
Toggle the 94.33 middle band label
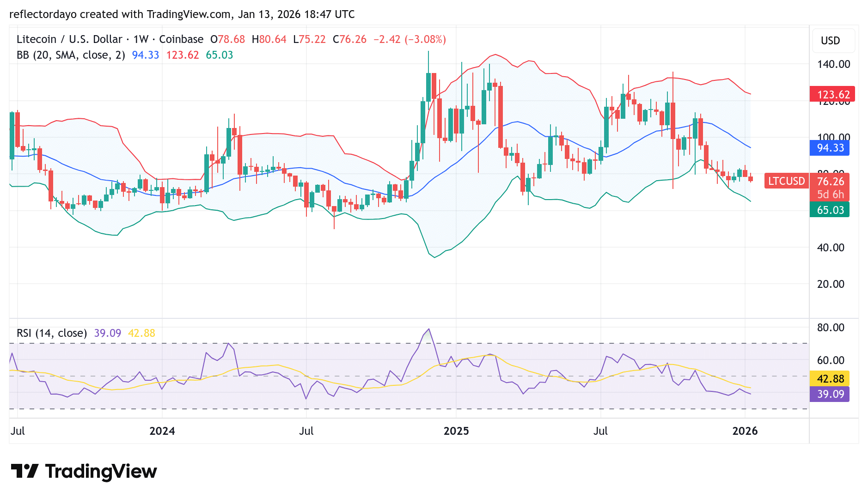(x=830, y=148)
